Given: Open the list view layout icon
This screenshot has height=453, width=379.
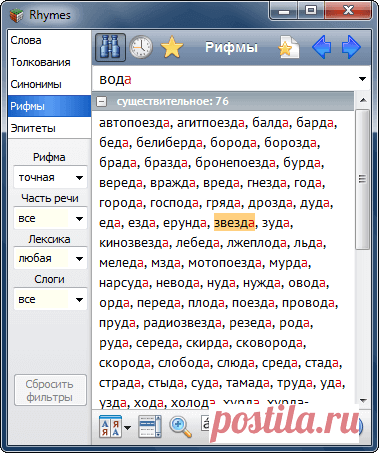Looking at the screenshot, I should [150, 426].
